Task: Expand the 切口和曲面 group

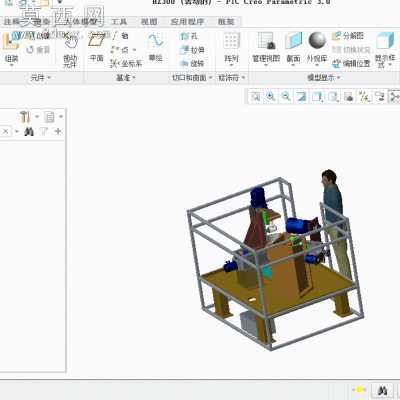Action: pos(192,78)
